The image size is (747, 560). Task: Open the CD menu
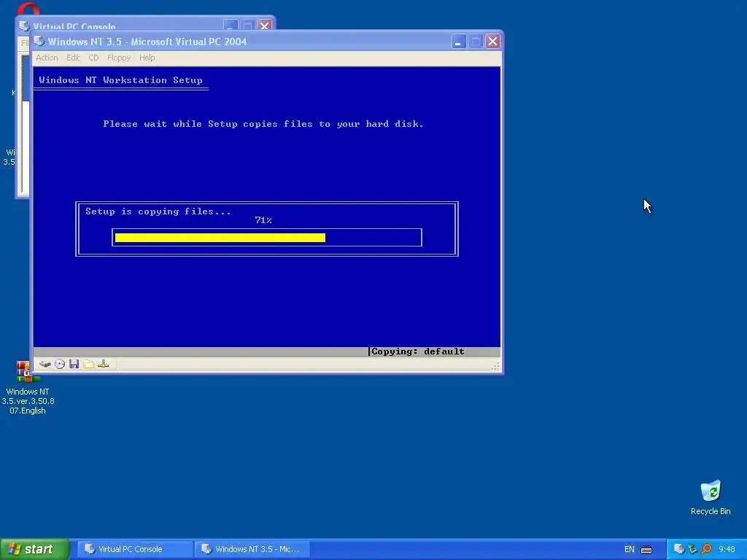[x=93, y=58]
